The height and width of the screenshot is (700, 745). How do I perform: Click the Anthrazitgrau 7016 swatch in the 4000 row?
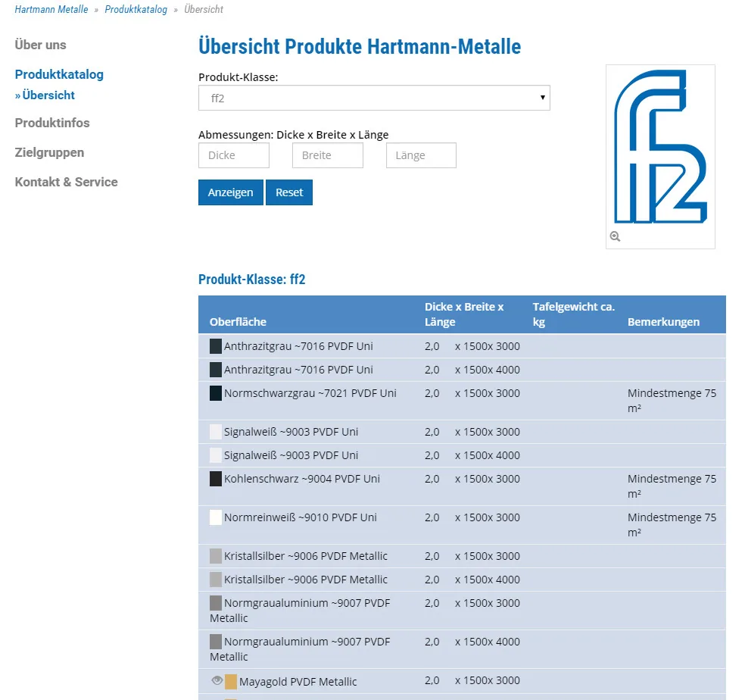tap(216, 370)
